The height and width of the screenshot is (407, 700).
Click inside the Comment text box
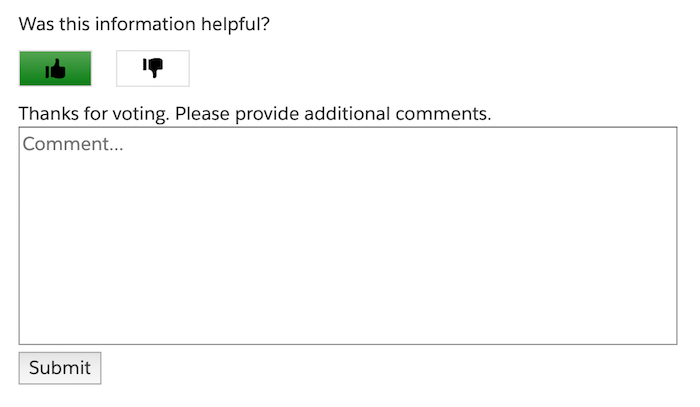348,236
